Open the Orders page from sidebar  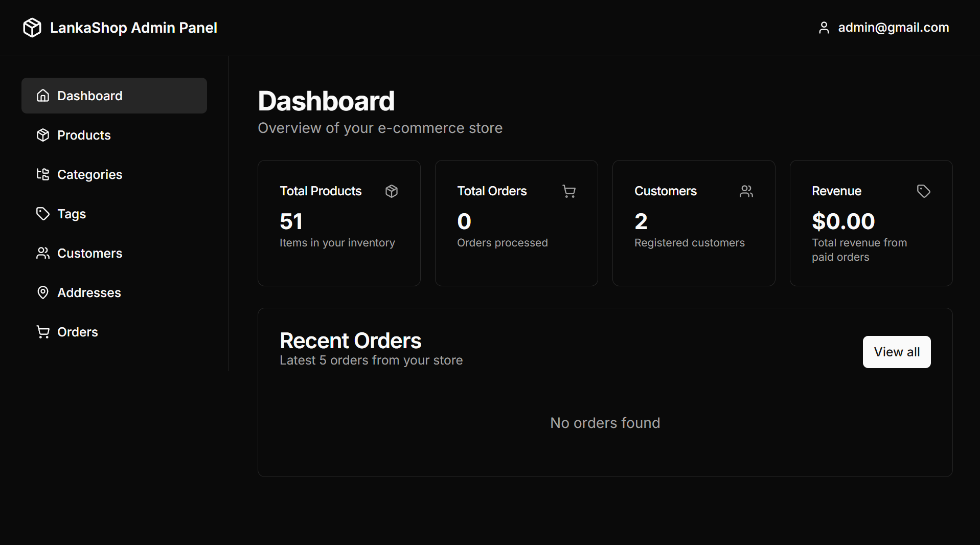77,332
